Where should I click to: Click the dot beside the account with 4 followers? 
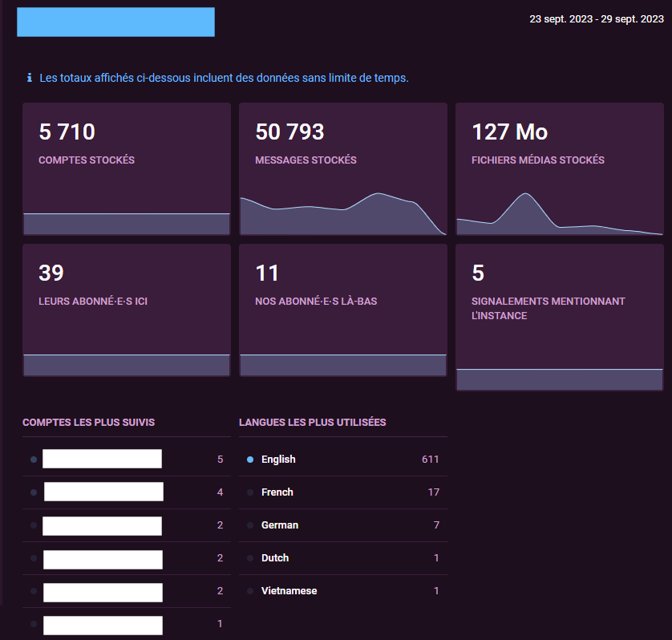coord(34,492)
